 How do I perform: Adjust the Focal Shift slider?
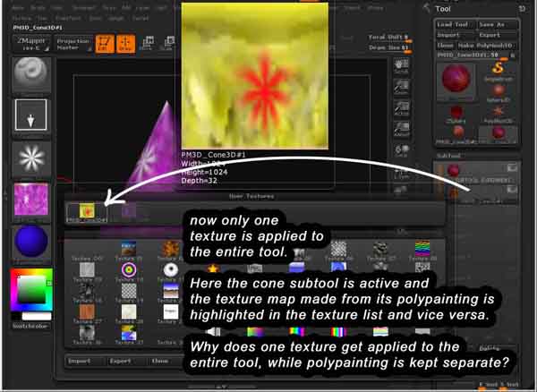click(389, 38)
